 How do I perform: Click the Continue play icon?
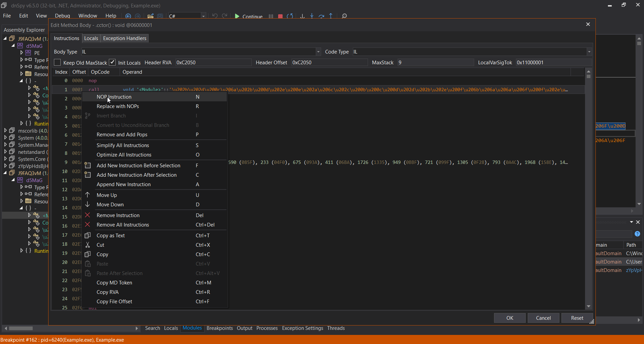237,16
